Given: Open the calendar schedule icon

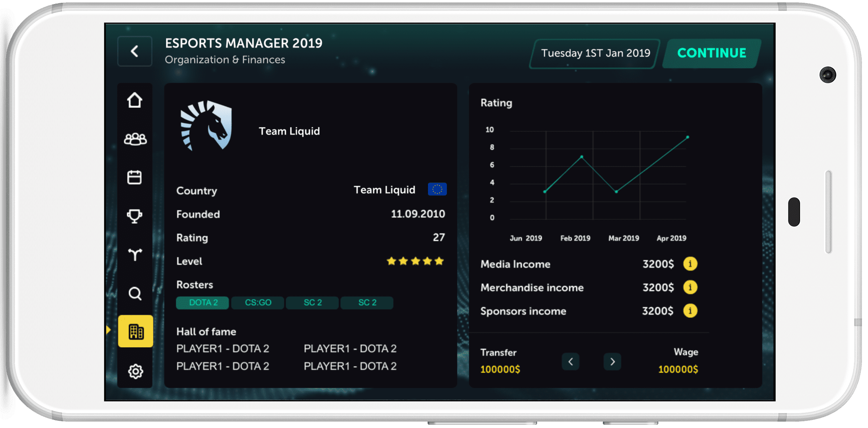Looking at the screenshot, I should [135, 177].
